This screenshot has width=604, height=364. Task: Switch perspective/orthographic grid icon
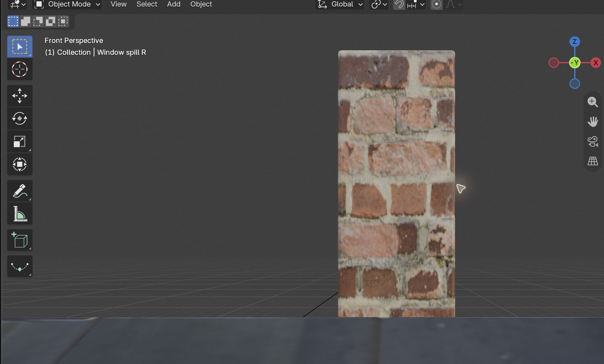point(593,161)
